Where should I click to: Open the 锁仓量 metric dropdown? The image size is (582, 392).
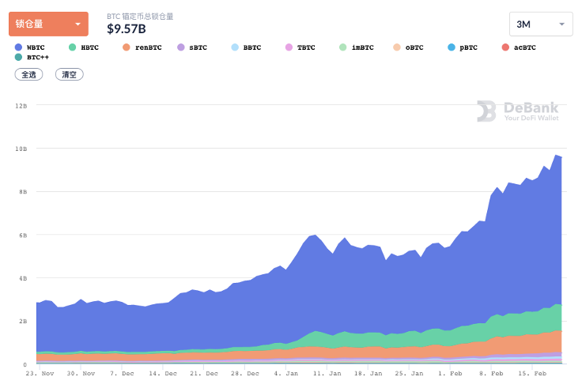(48, 24)
